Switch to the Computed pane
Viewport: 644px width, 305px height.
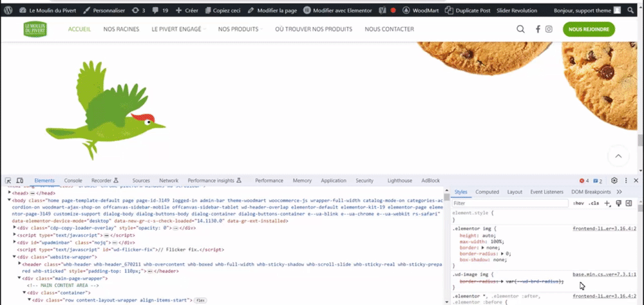click(x=487, y=192)
